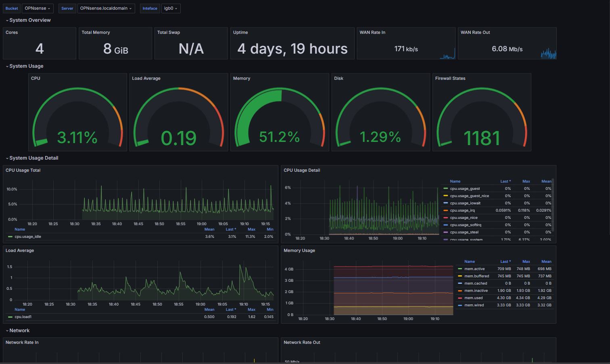This screenshot has height=364, width=610.
Task: Open the WAN Rate In panel title
Action: click(x=372, y=32)
